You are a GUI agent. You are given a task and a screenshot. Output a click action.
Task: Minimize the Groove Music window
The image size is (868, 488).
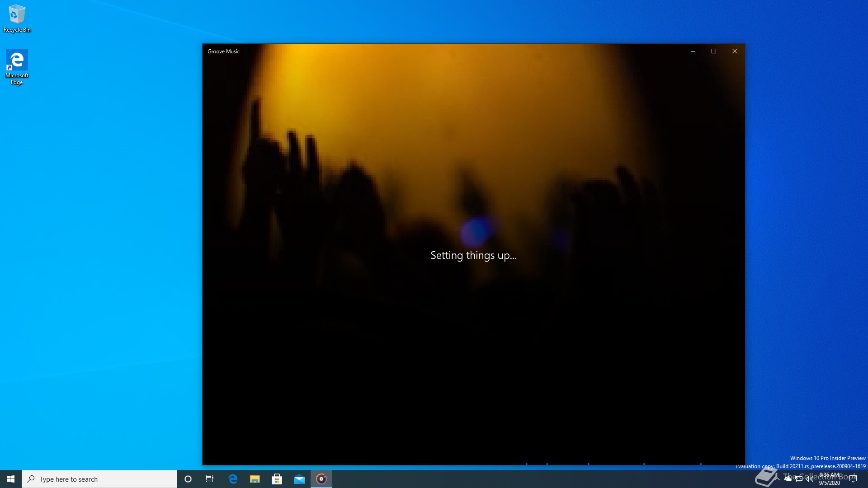693,51
